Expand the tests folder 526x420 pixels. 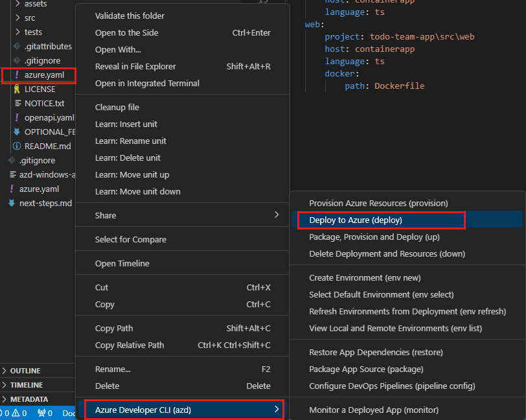(x=17, y=32)
